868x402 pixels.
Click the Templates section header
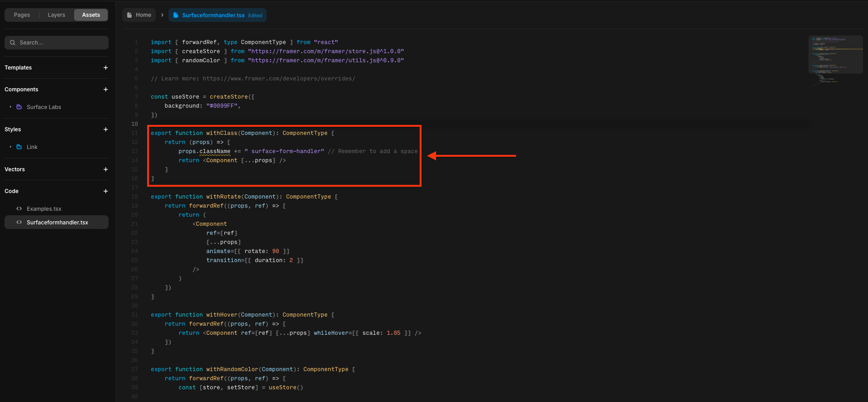(18, 68)
